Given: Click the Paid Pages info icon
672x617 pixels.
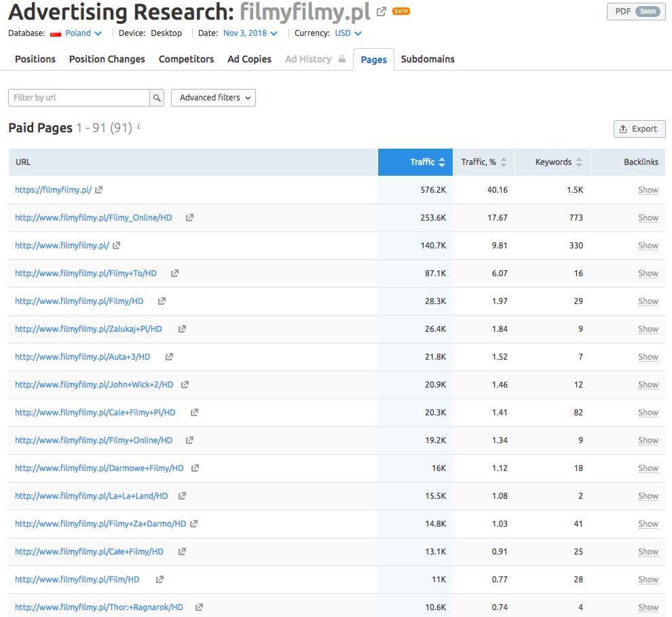Looking at the screenshot, I should pyautogui.click(x=138, y=126).
